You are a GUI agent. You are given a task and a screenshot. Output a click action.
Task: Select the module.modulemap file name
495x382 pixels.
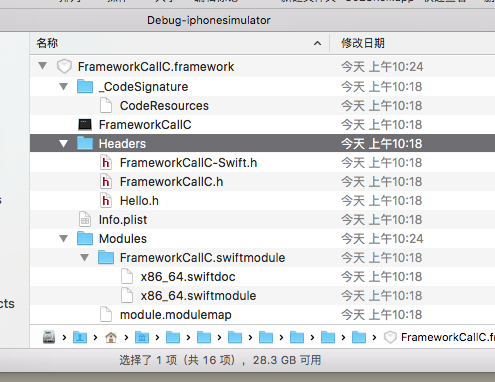pos(176,315)
